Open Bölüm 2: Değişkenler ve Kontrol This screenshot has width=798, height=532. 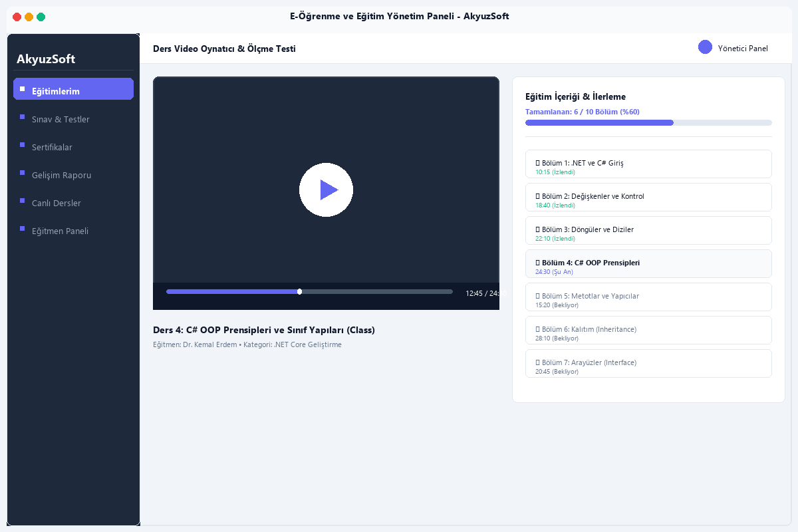click(648, 198)
